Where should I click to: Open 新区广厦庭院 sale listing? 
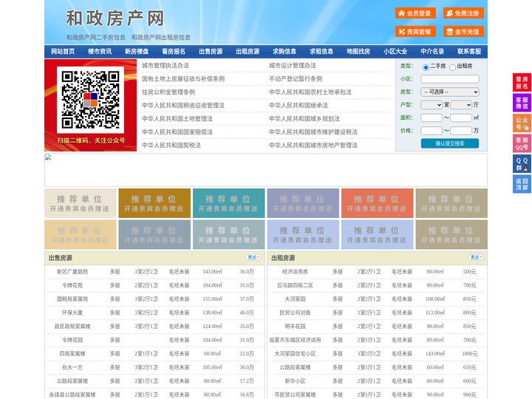click(x=72, y=272)
